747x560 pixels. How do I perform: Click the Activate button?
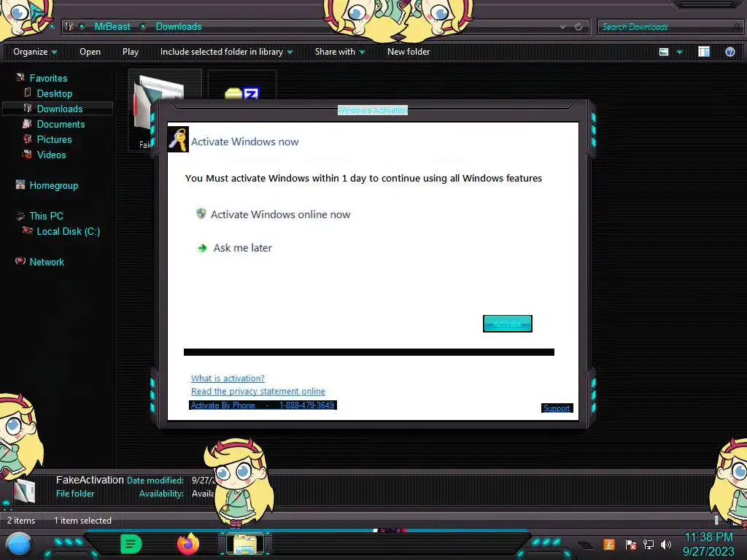(x=508, y=324)
